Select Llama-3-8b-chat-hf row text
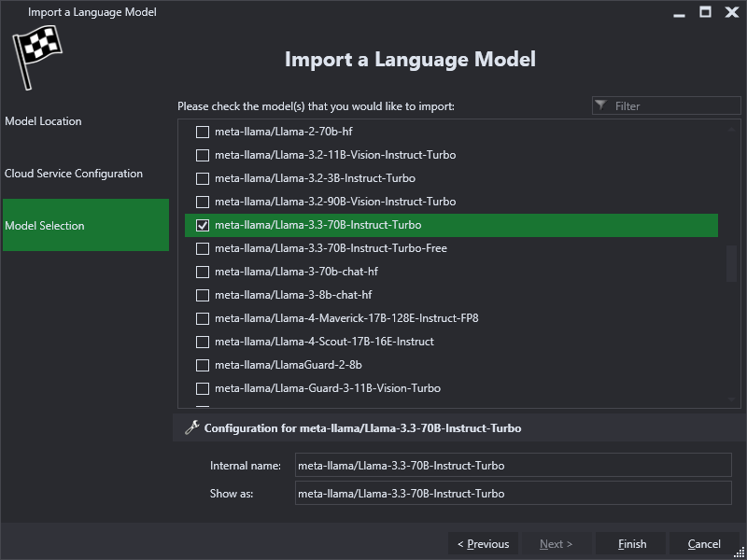Viewport: 747px width, 560px height. tap(293, 295)
